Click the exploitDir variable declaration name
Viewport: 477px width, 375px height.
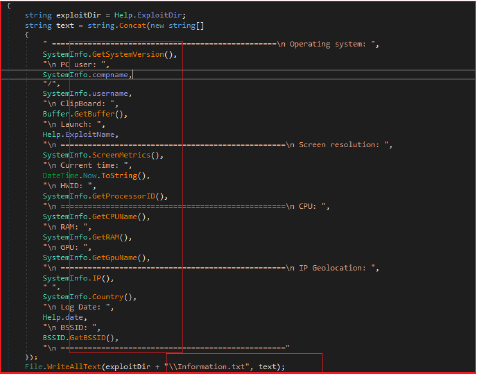click(78, 15)
